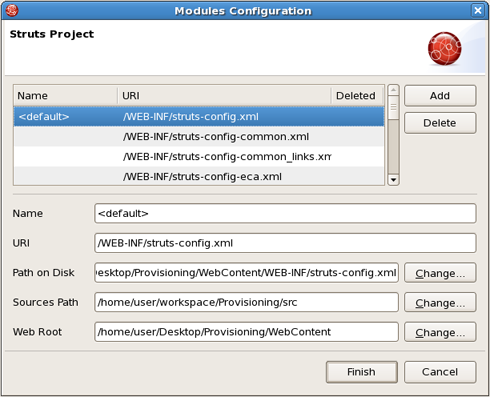Click the Delete module button
The height and width of the screenshot is (397, 490).
440,123
